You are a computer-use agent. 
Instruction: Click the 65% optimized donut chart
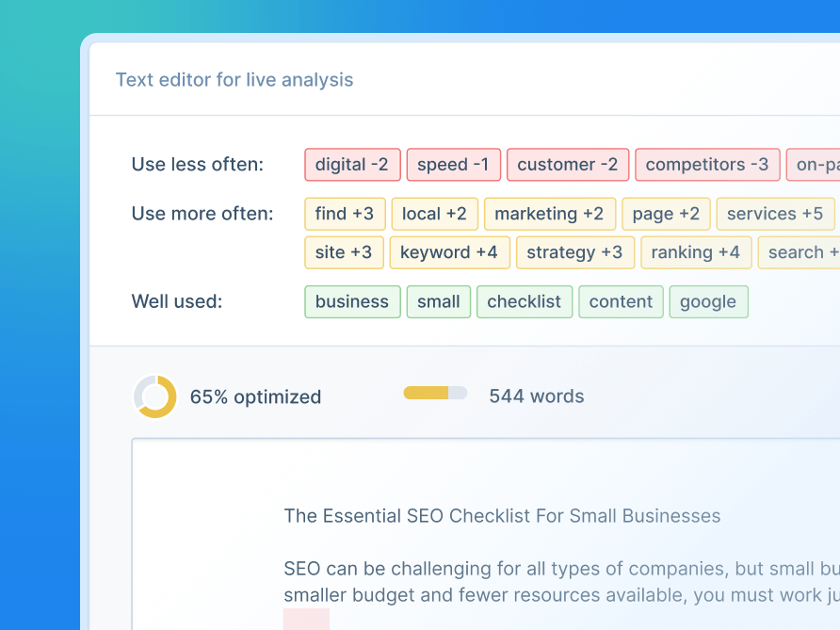coord(155,396)
